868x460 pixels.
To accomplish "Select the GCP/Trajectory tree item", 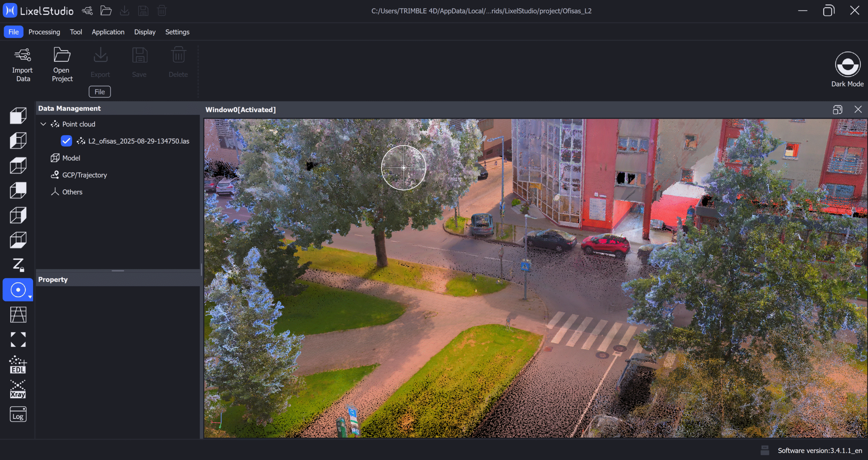I will [x=84, y=175].
